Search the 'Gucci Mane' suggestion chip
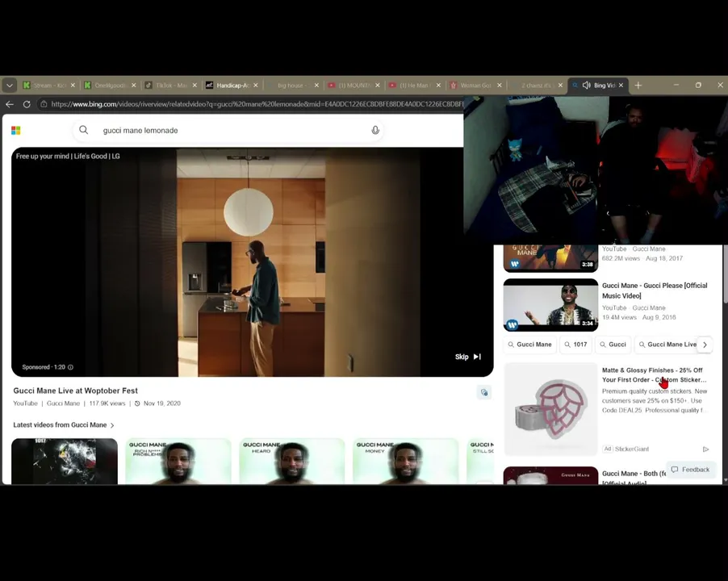The image size is (728, 581). tap(529, 345)
